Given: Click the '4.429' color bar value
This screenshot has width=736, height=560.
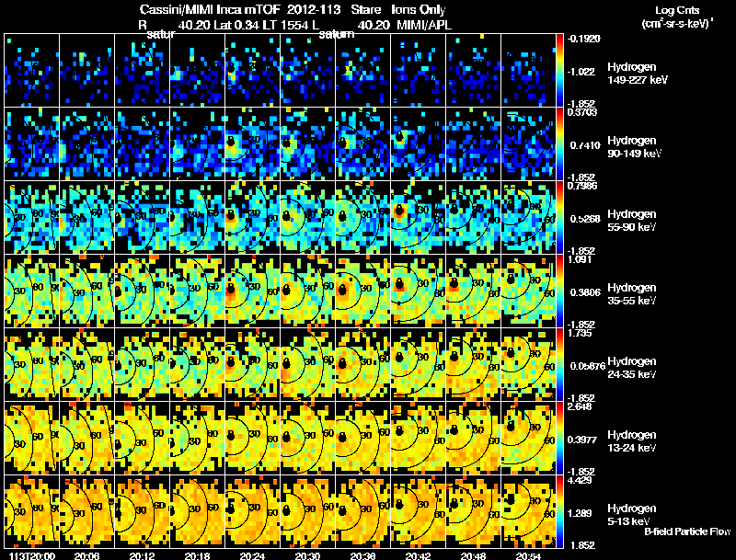Looking at the screenshot, I should pyautogui.click(x=580, y=480).
